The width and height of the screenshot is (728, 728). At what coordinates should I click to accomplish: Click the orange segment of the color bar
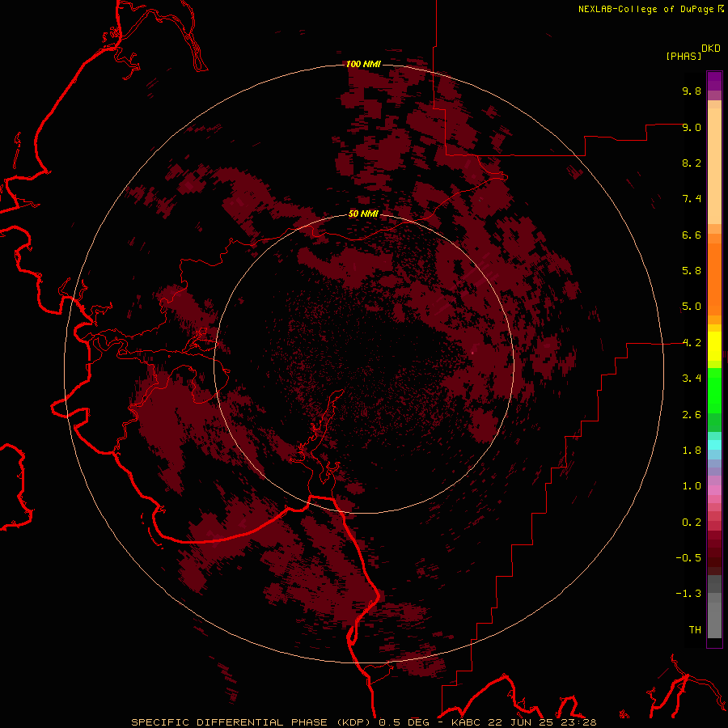coord(714,280)
